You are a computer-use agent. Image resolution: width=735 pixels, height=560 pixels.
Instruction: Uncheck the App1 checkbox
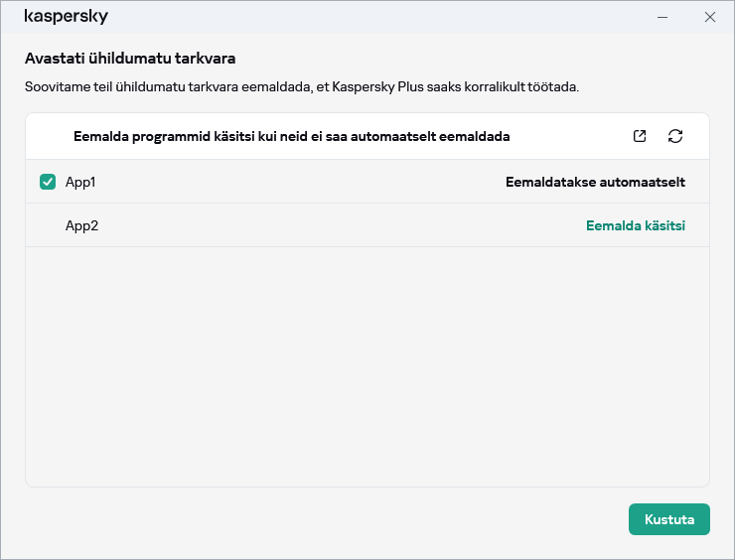[x=48, y=182]
